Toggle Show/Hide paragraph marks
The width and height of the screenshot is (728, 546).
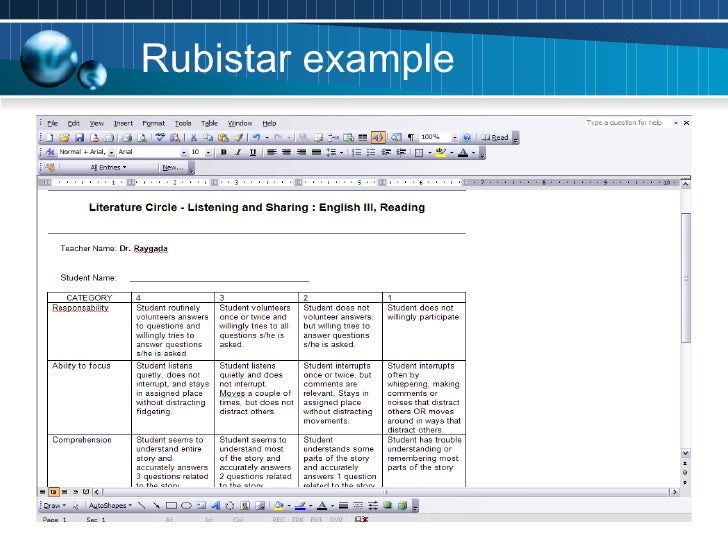point(411,138)
